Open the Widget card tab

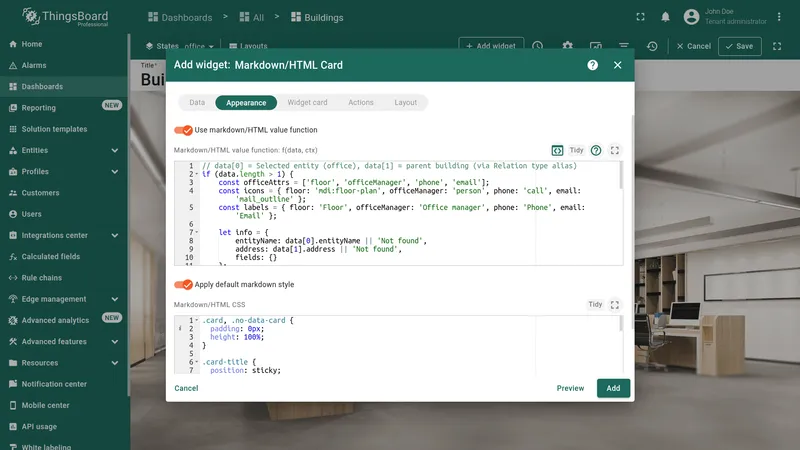point(307,103)
